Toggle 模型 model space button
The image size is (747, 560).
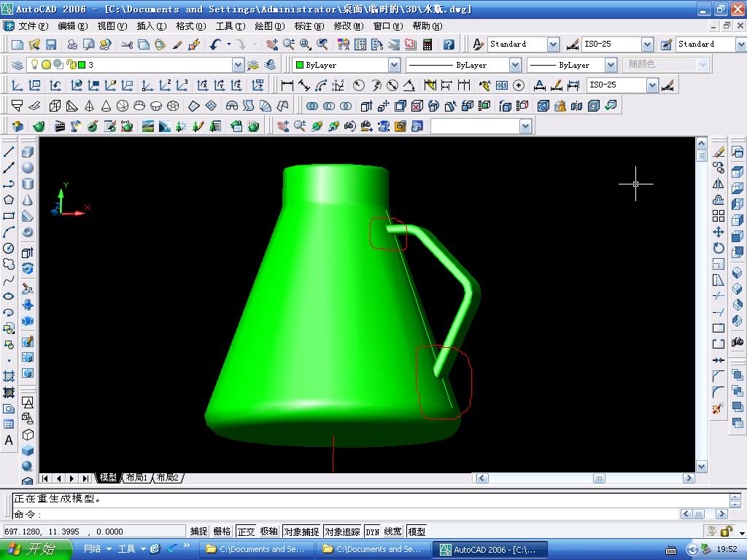417,532
